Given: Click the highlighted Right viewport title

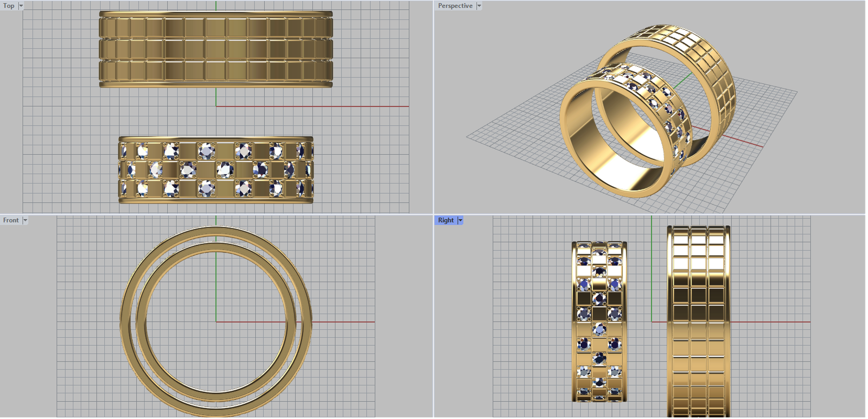Looking at the screenshot, I should coord(445,220).
